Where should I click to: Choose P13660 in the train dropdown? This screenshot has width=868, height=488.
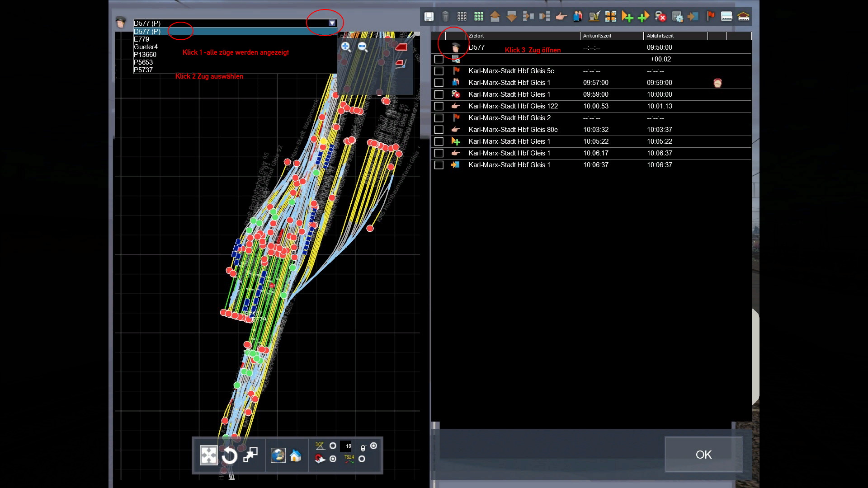pos(145,55)
